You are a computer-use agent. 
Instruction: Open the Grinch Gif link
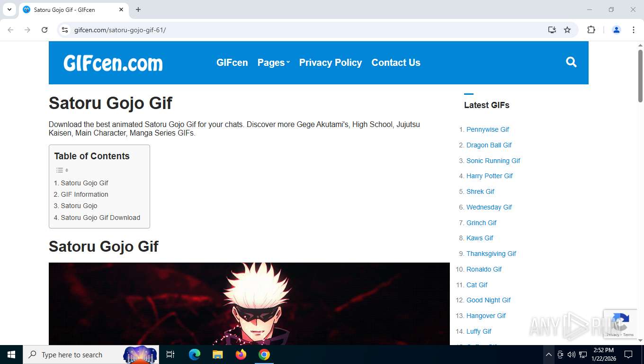[x=482, y=223]
